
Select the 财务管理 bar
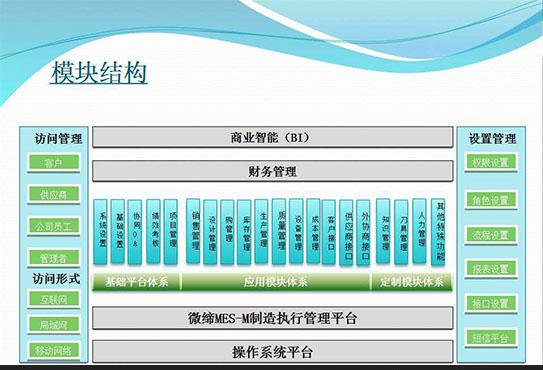pyautogui.click(x=273, y=171)
